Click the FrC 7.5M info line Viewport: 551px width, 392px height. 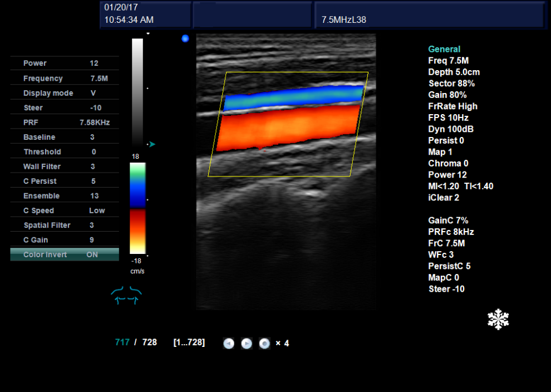[x=446, y=243]
